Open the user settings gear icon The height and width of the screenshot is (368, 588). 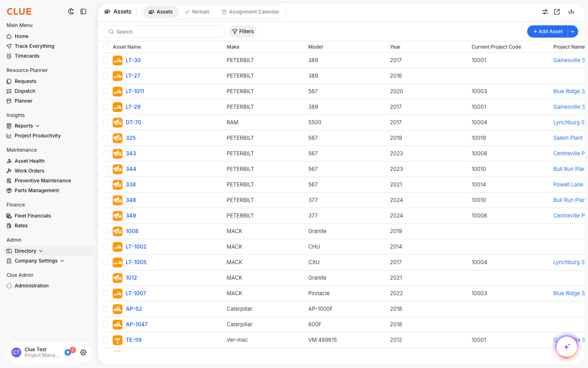[83, 352]
